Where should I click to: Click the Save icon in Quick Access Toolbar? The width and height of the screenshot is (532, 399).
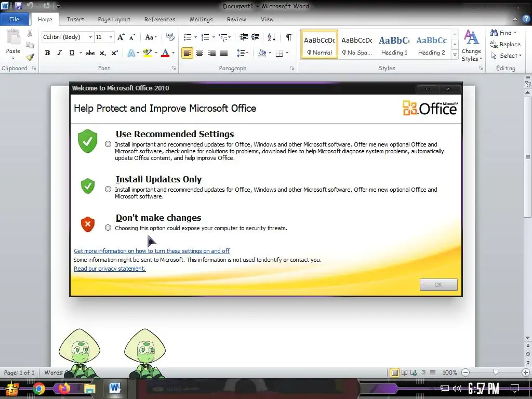(18, 6)
